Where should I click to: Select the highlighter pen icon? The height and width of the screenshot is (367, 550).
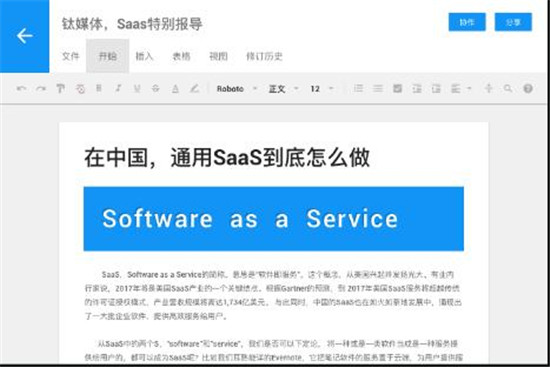[x=194, y=88]
